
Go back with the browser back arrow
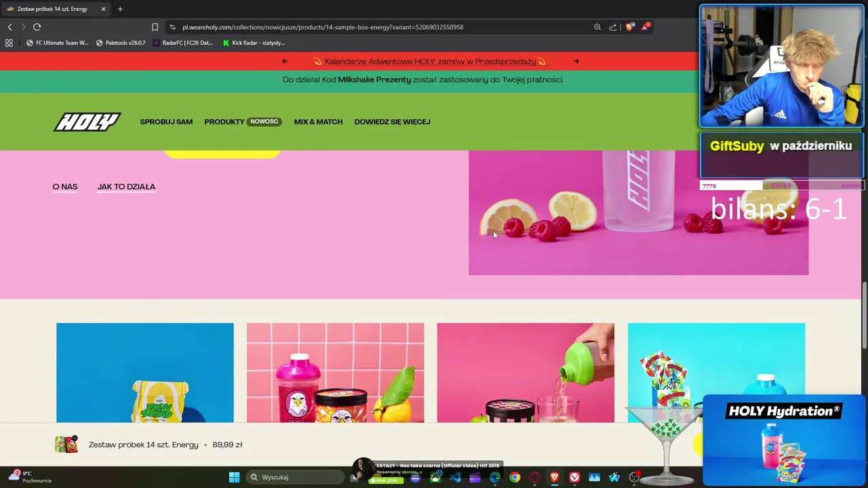tap(9, 27)
